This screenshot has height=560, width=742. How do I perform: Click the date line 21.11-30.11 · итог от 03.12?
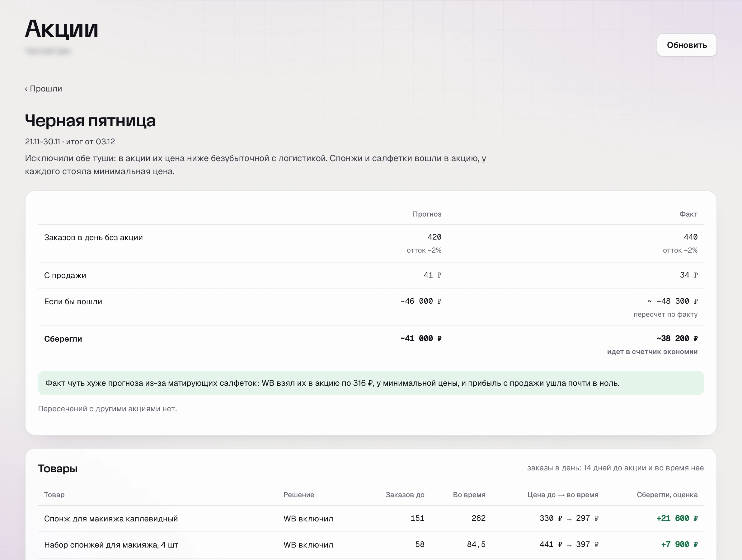[x=70, y=142]
